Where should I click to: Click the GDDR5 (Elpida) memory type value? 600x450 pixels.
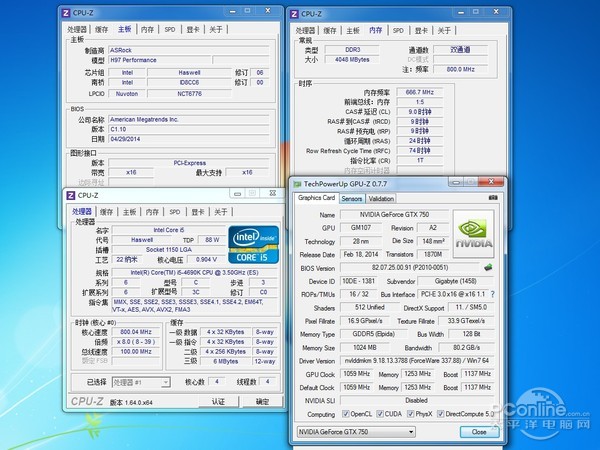pos(373,334)
